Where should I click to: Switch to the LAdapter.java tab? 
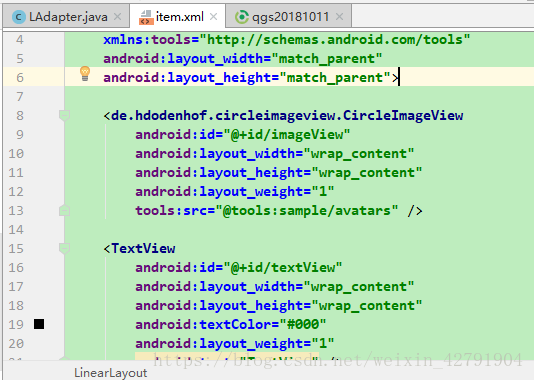pos(67,16)
